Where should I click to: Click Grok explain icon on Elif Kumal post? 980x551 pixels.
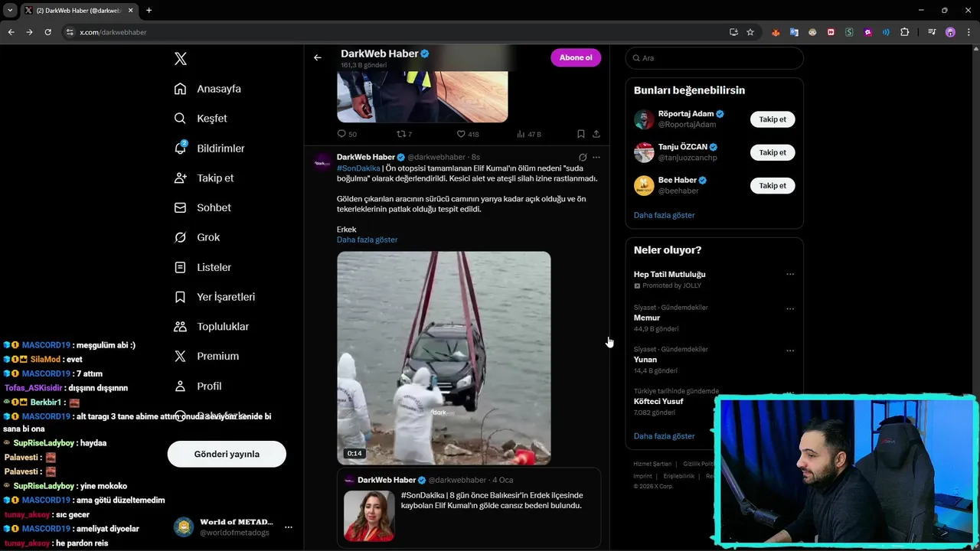pos(583,157)
